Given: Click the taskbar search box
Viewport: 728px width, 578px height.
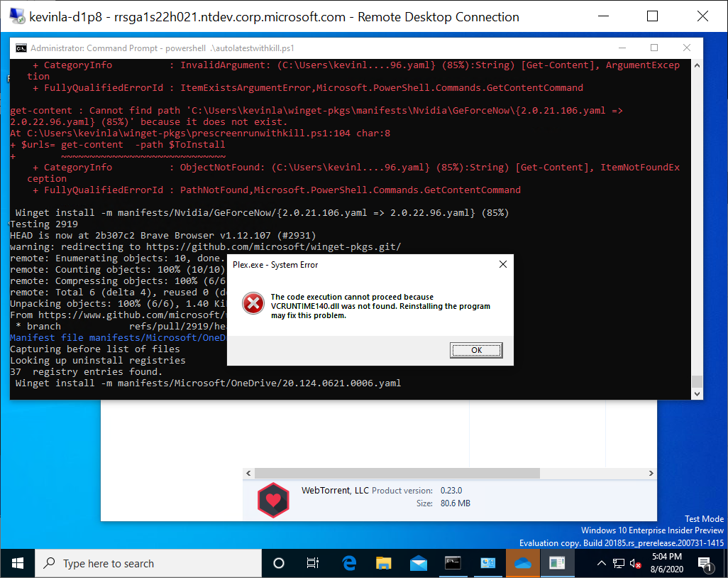Looking at the screenshot, I should (148, 563).
